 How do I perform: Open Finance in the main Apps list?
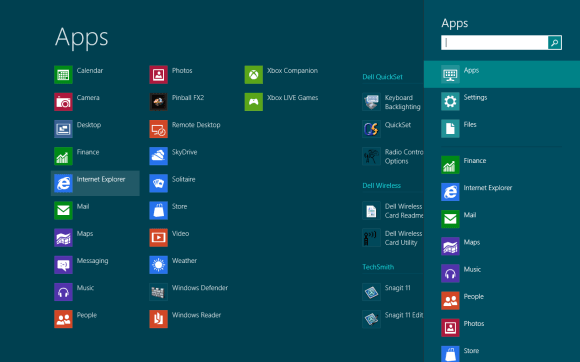pos(63,156)
